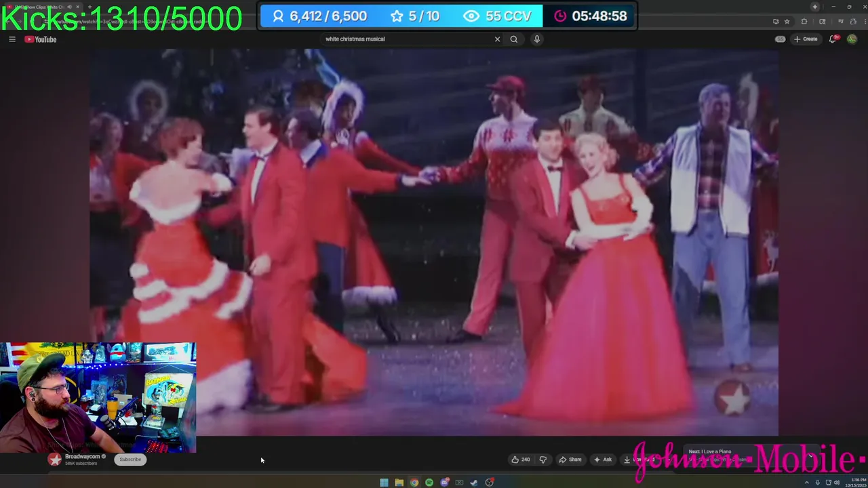This screenshot has width=868, height=488.
Task: Go to the YouTube home logo
Action: (41, 39)
